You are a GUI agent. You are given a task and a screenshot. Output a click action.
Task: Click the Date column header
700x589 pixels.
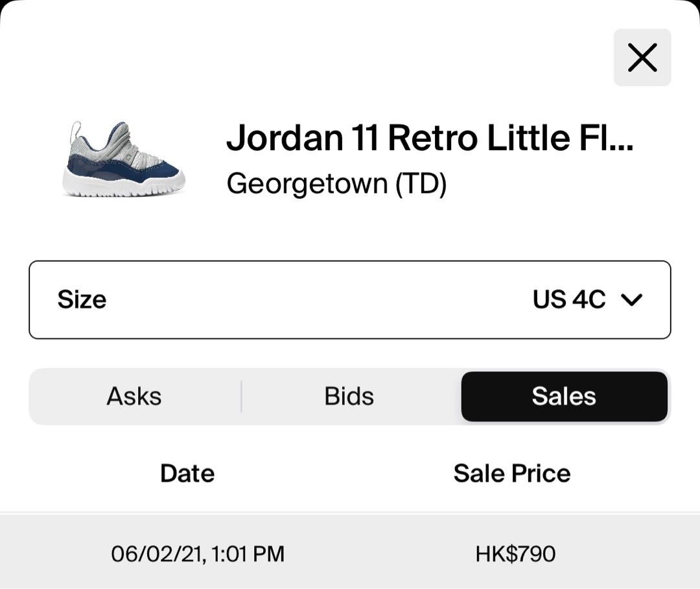(x=187, y=474)
